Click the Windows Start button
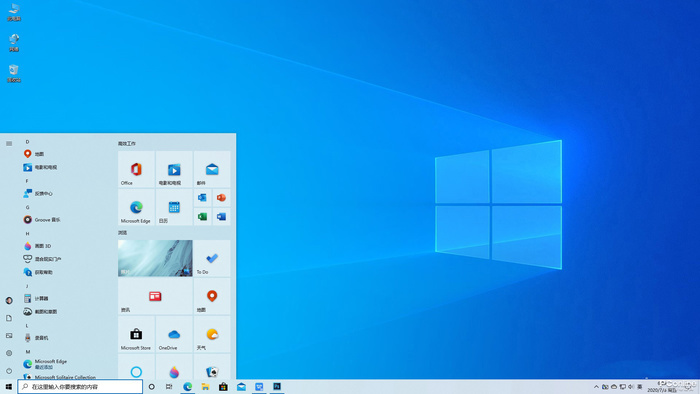 point(8,386)
